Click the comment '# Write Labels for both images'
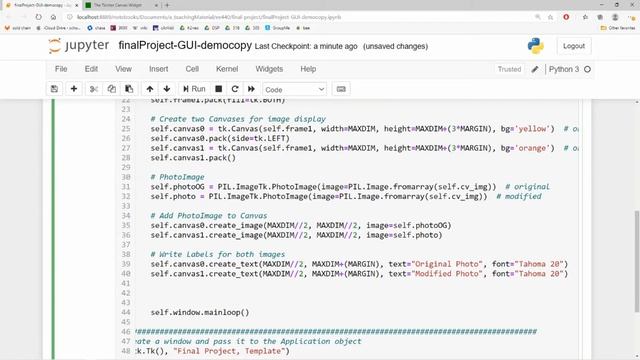 coord(218,254)
